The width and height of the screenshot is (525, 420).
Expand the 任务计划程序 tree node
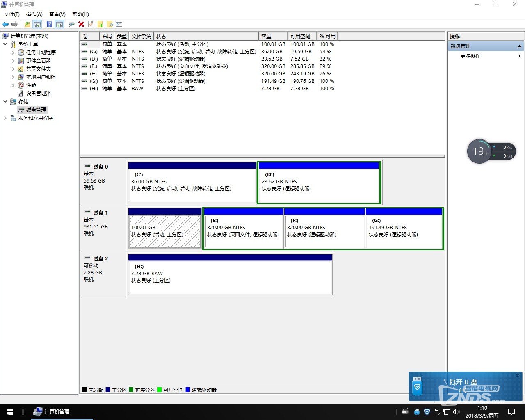click(x=13, y=52)
